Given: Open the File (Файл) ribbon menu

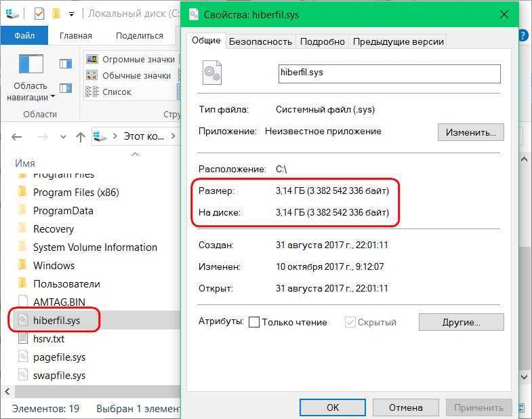Looking at the screenshot, I should (x=24, y=35).
